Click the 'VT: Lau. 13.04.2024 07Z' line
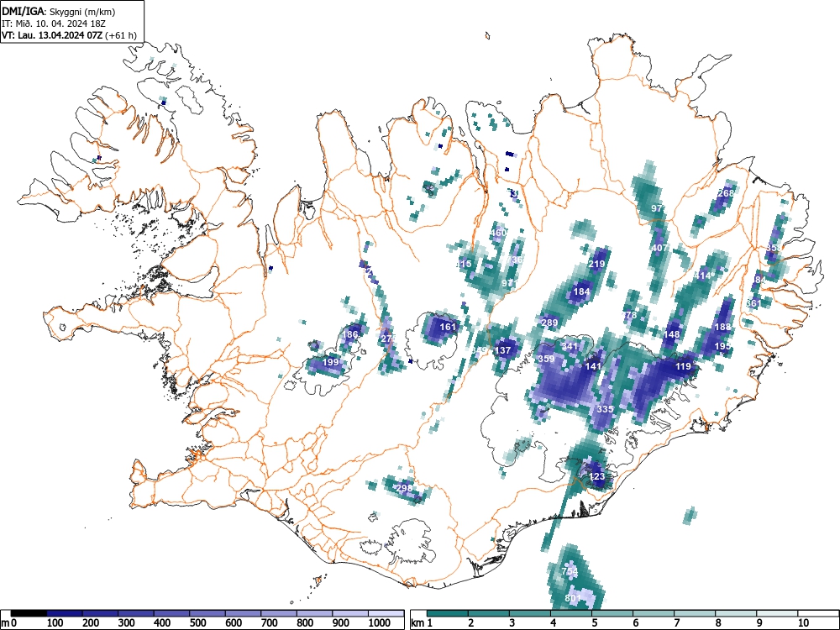 (52, 36)
